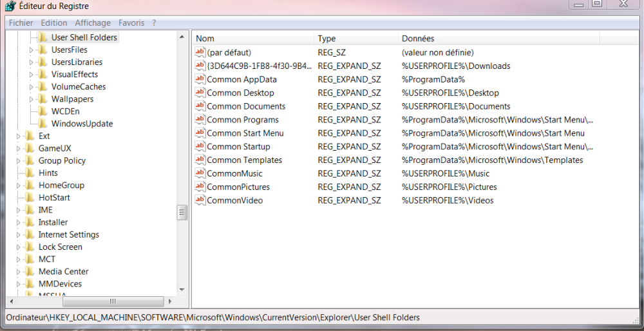Select the Common AppData string value icon
Viewport: 644px width, 331px height.
tap(200, 79)
